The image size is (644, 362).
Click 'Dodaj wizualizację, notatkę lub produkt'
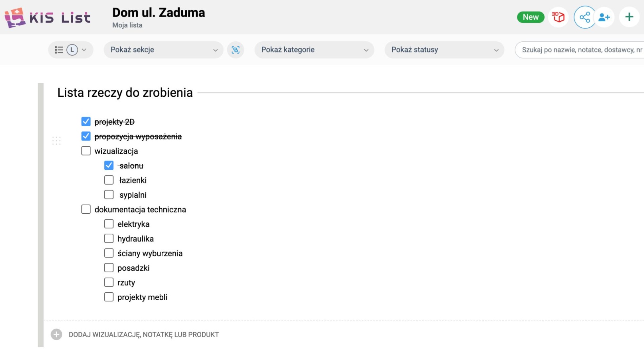point(144,335)
